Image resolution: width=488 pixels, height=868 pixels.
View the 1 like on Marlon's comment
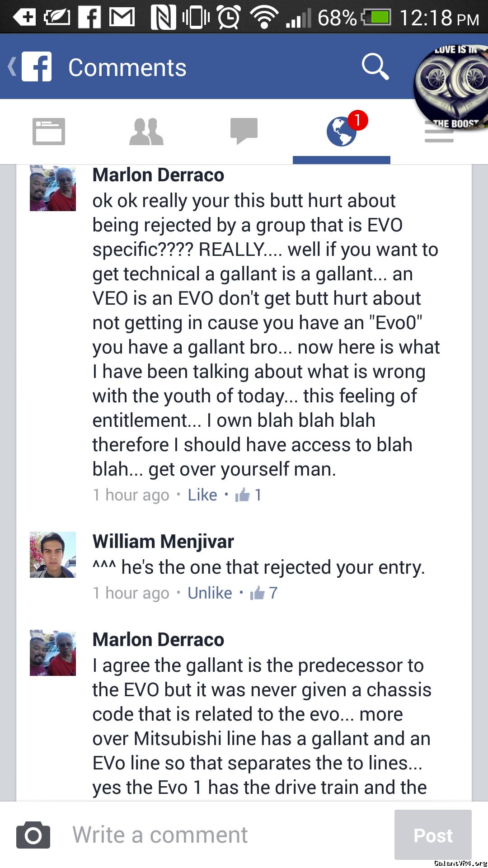(249, 495)
